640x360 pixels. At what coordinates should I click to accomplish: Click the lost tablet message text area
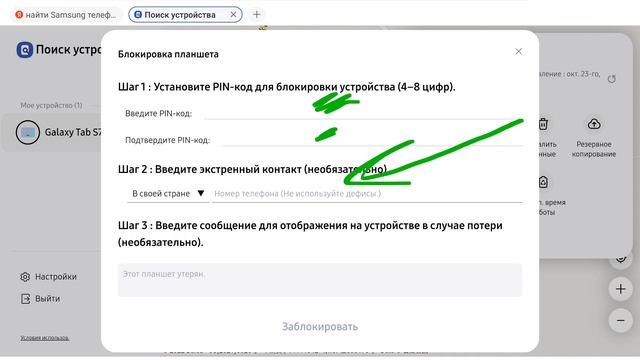[320, 280]
